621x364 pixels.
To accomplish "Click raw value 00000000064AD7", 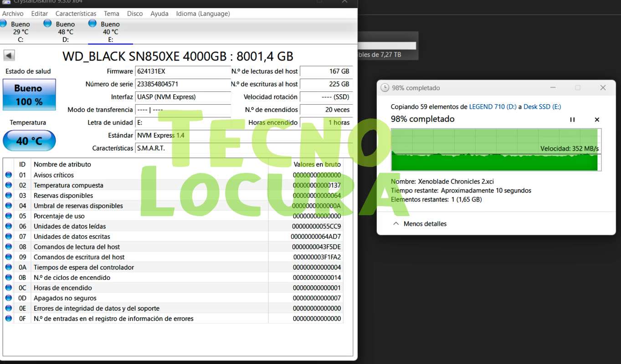I will tap(316, 237).
